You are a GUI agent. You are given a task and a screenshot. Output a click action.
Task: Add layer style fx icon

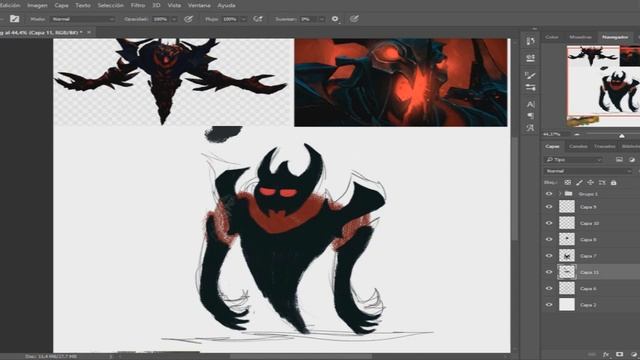pos(606,354)
